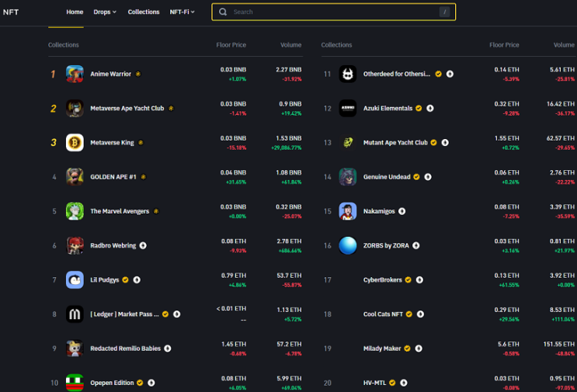Click the search magnifier icon
Screen dimensions: 577x392
coord(223,12)
